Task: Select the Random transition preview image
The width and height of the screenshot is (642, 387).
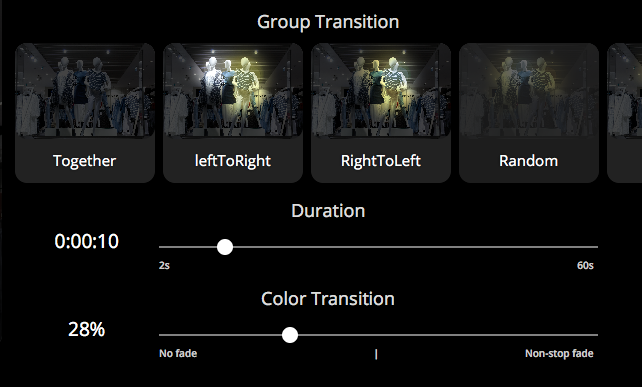Action: [529, 91]
